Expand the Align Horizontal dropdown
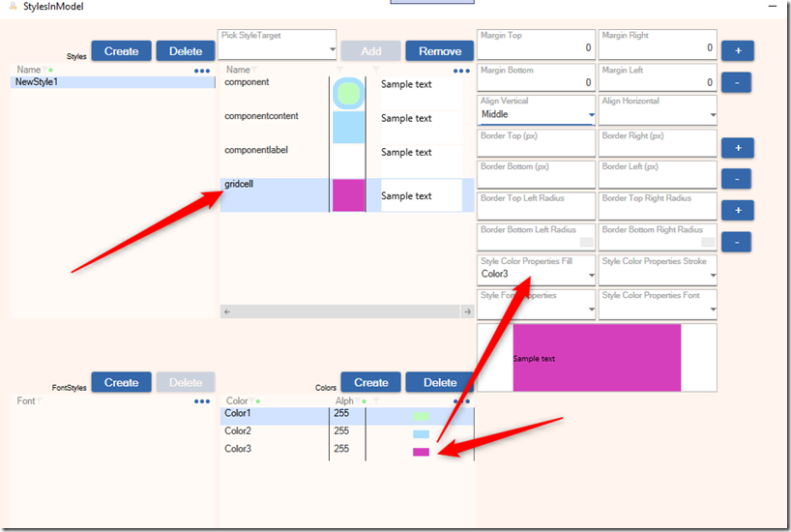Screen dimensions: 791x532 coord(713,115)
